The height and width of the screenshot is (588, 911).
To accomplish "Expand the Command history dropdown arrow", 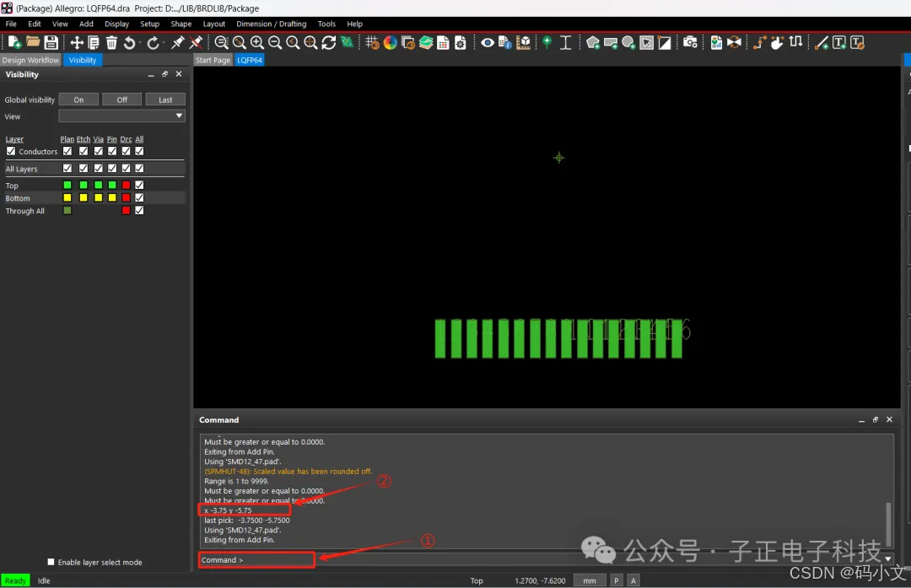I will pyautogui.click(x=887, y=559).
